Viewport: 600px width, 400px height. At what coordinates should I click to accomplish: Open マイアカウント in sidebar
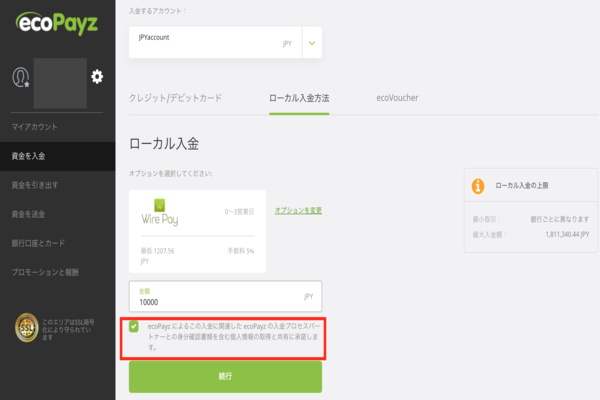[x=34, y=127]
